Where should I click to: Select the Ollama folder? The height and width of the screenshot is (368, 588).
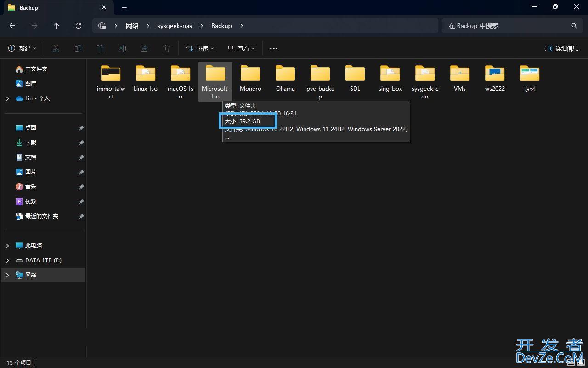pos(285,78)
